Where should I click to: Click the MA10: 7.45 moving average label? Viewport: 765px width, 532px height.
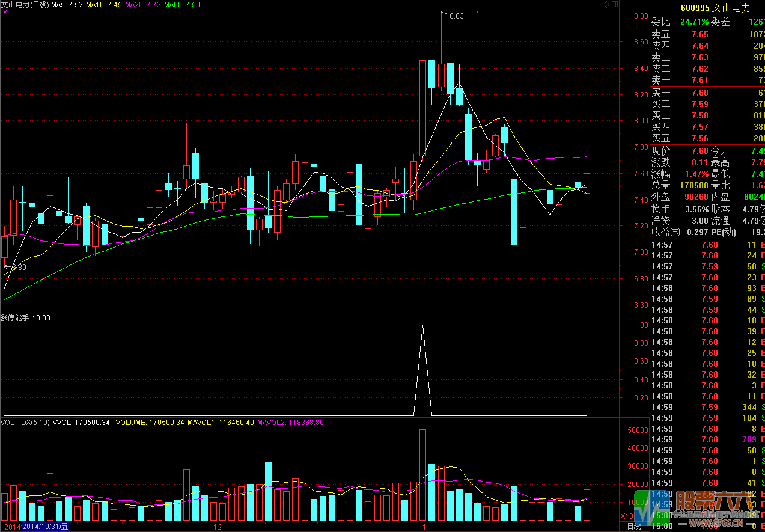click(104, 4)
